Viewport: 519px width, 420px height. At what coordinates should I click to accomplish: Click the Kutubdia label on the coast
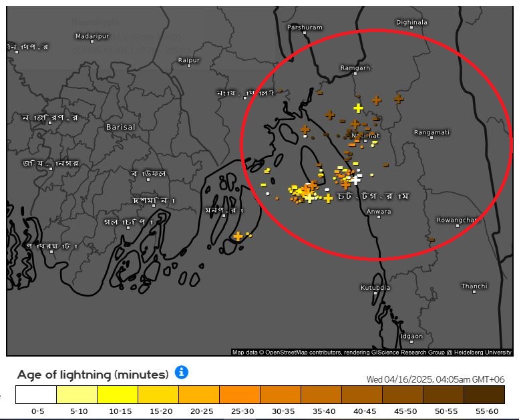pos(375,287)
